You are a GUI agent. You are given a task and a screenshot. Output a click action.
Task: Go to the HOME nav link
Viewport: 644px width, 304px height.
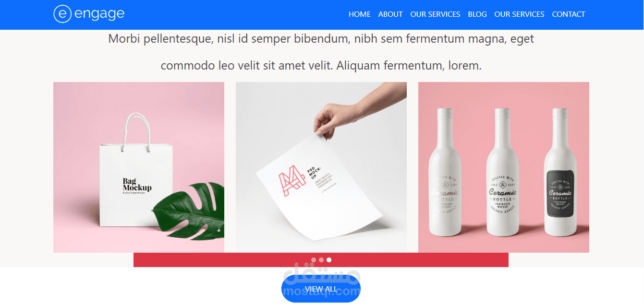click(x=360, y=14)
